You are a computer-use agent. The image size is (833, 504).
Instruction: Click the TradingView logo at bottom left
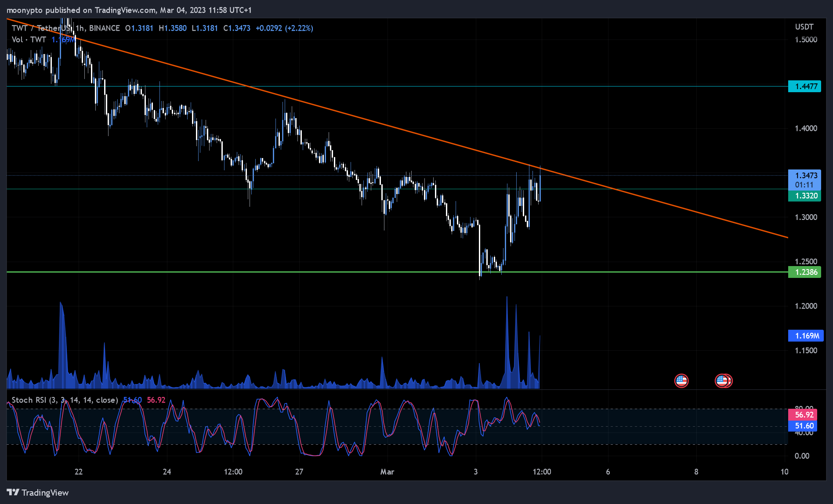click(x=38, y=493)
